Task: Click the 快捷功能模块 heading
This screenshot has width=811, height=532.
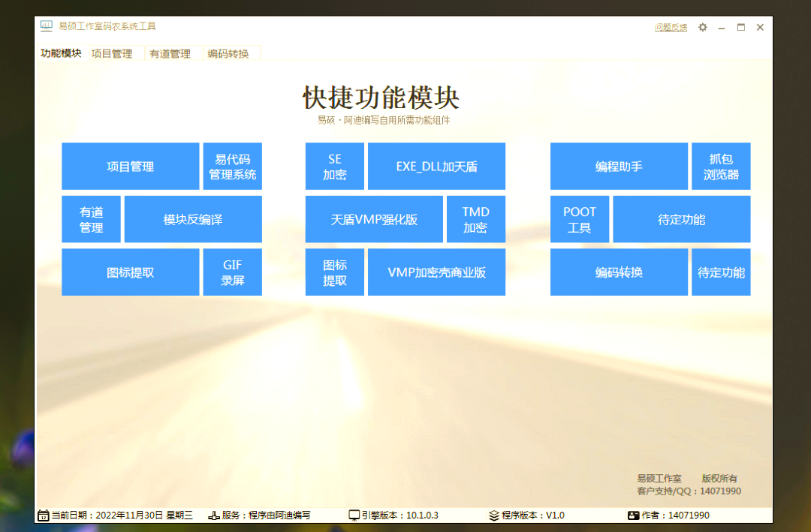Action: tap(381, 98)
